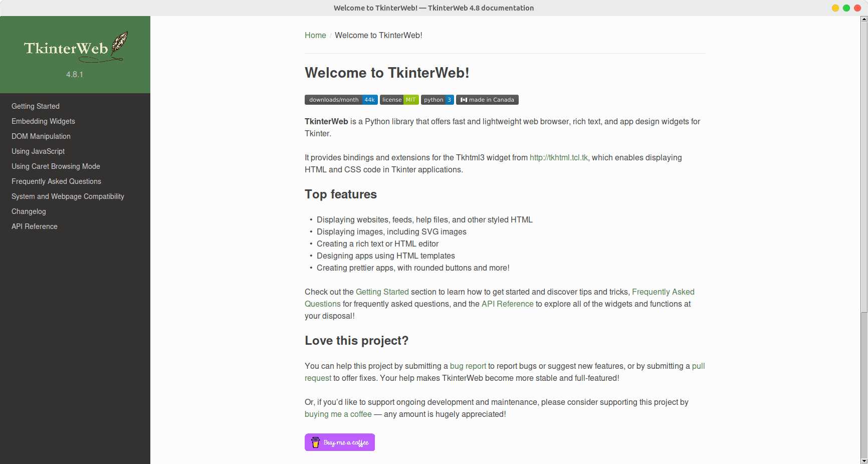This screenshot has width=868, height=464.
Task: Open the bug report link
Action: (468, 366)
